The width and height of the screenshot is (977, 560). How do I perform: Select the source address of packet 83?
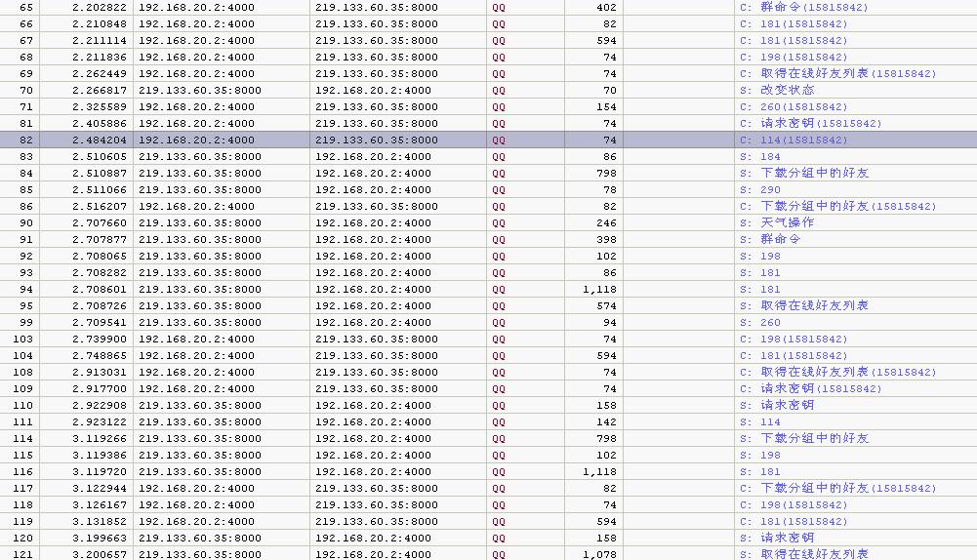[x=200, y=156]
